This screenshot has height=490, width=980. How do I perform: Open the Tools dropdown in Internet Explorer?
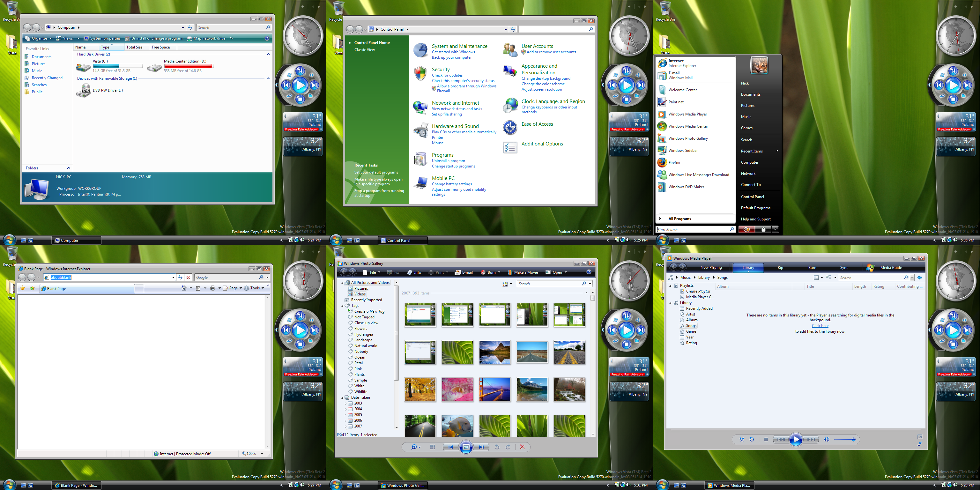(254, 288)
